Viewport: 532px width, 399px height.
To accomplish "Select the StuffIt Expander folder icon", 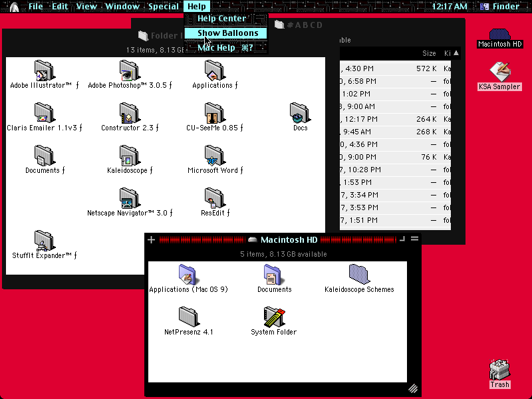I will (x=44, y=241).
